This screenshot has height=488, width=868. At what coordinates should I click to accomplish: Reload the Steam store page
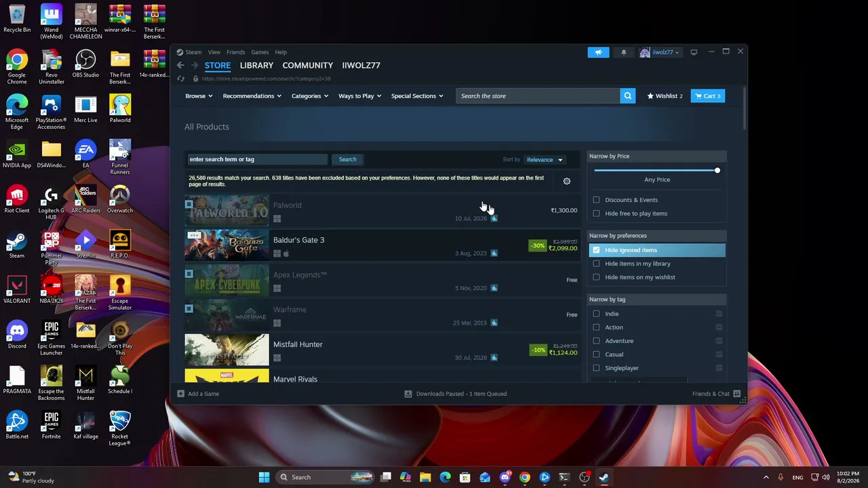coord(180,79)
